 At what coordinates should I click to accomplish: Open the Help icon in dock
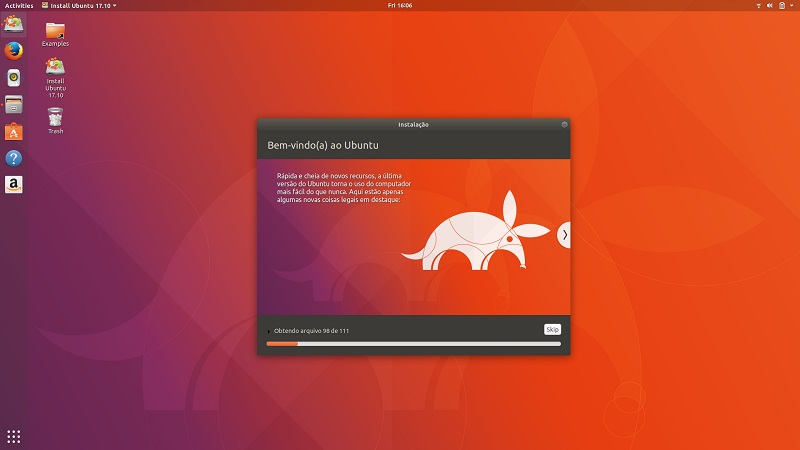pyautogui.click(x=14, y=158)
